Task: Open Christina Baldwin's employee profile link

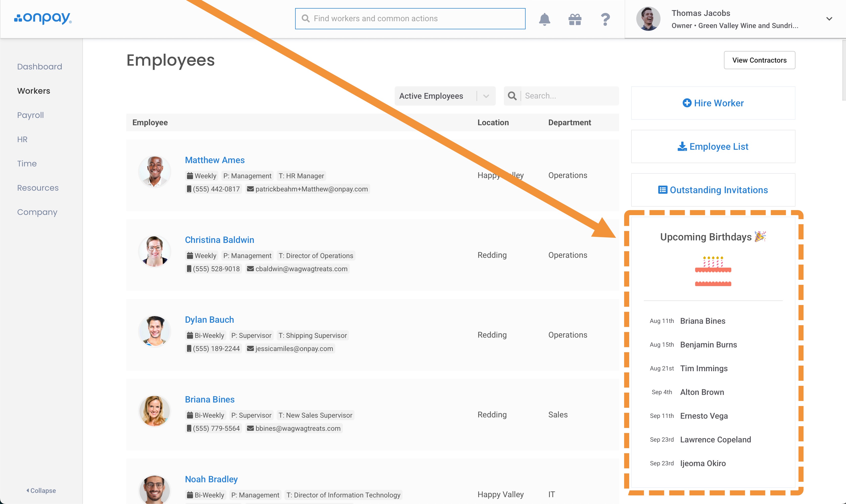Action: tap(220, 240)
